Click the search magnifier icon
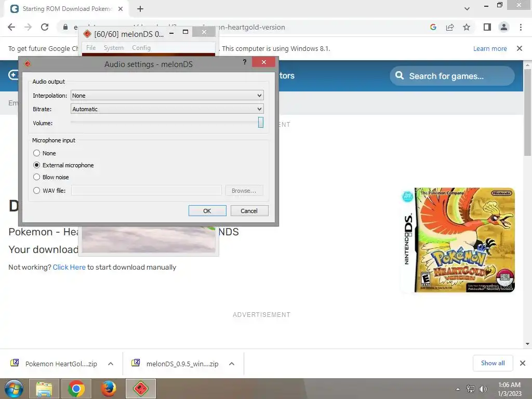532x399 pixels. tap(400, 75)
